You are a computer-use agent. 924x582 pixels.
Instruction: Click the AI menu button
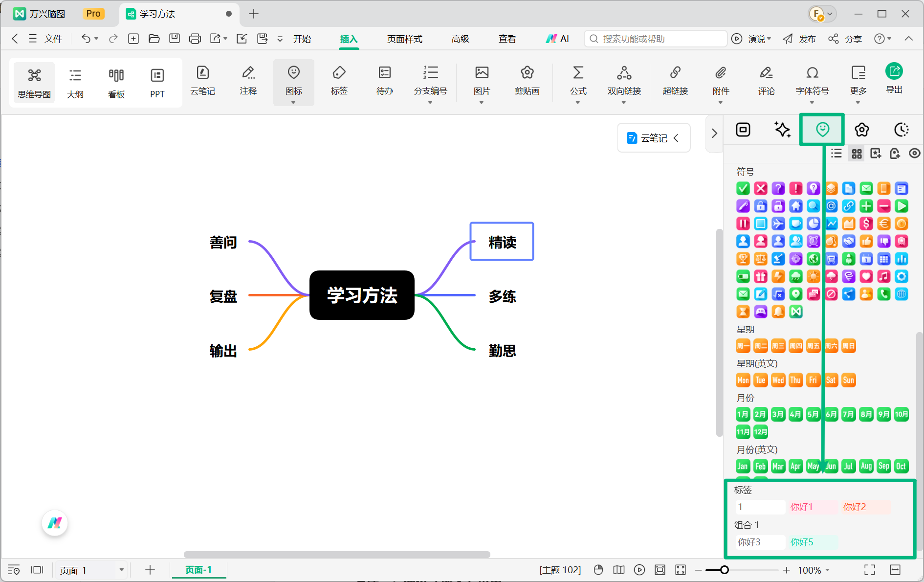coord(557,39)
